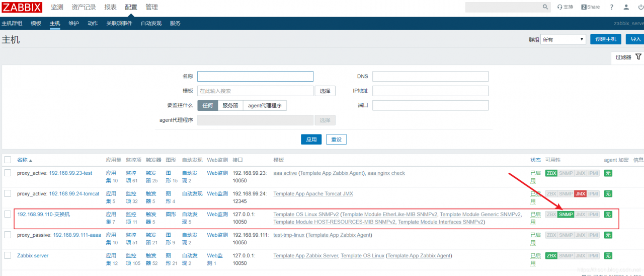Image resolution: width=644 pixels, height=276 pixels.
Task: Switch to 服务 submenu
Action: pyautogui.click(x=175, y=23)
